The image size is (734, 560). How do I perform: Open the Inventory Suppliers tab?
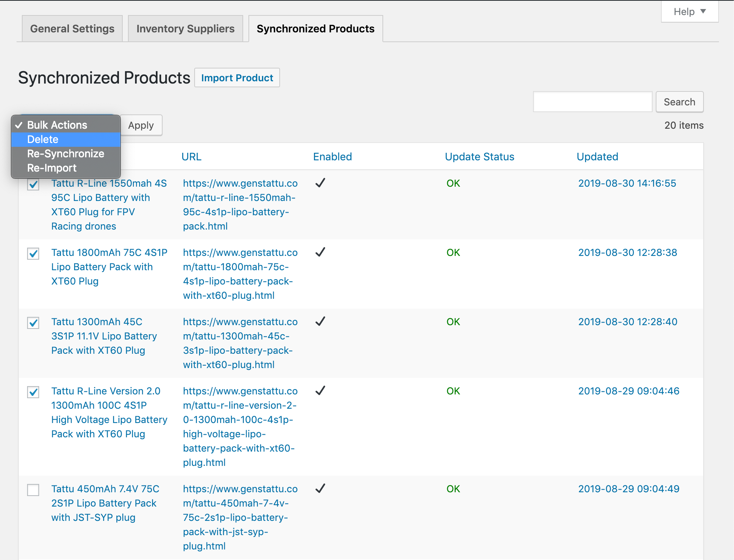click(185, 29)
